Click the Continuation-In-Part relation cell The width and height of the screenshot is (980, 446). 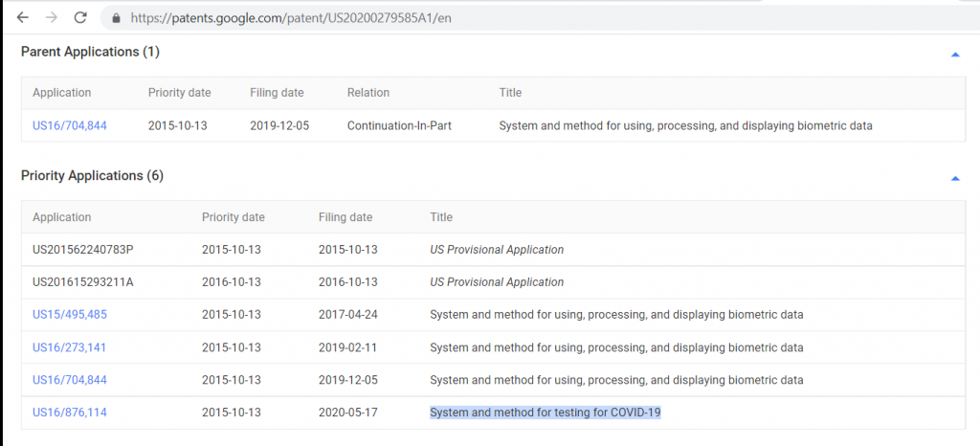[x=399, y=125]
